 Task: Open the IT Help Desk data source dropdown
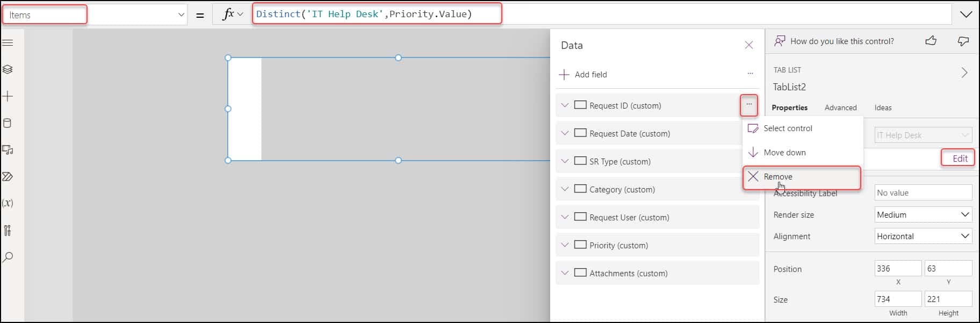[x=923, y=135]
